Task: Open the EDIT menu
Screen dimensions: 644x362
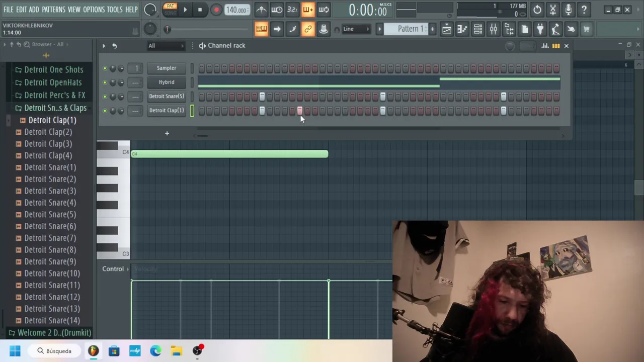Action: [21, 10]
